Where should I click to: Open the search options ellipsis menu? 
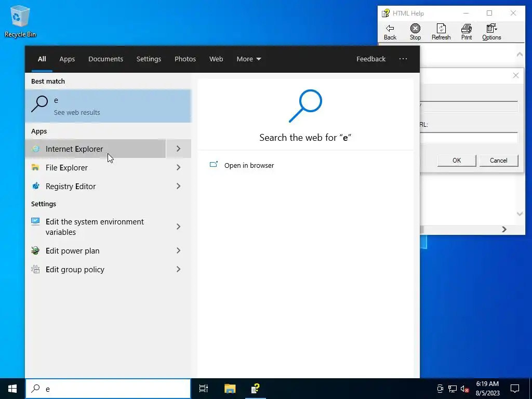(403, 59)
